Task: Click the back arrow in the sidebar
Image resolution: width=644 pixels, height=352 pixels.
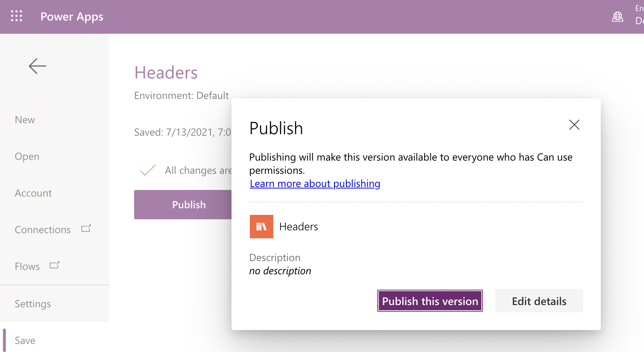Action: 37,66
